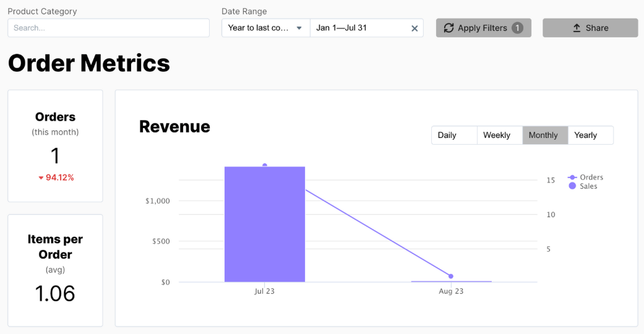The width and height of the screenshot is (644, 334).
Task: Click the filter count badge showing 1
Action: click(517, 28)
